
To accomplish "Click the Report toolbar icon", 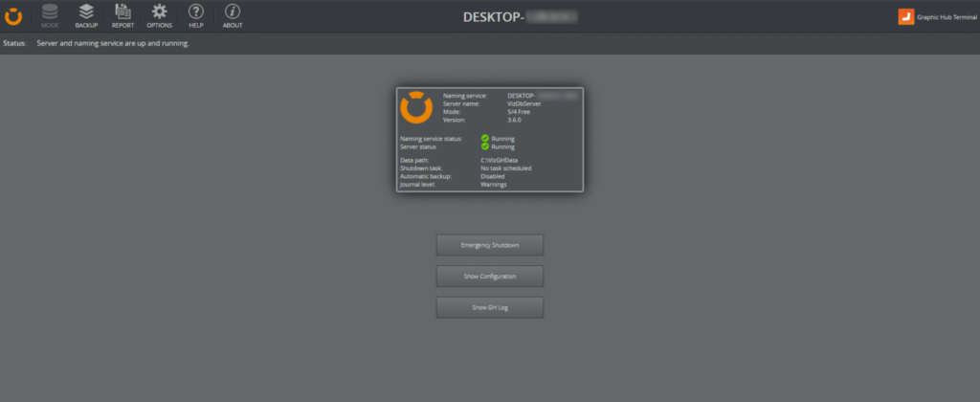I will point(122,15).
